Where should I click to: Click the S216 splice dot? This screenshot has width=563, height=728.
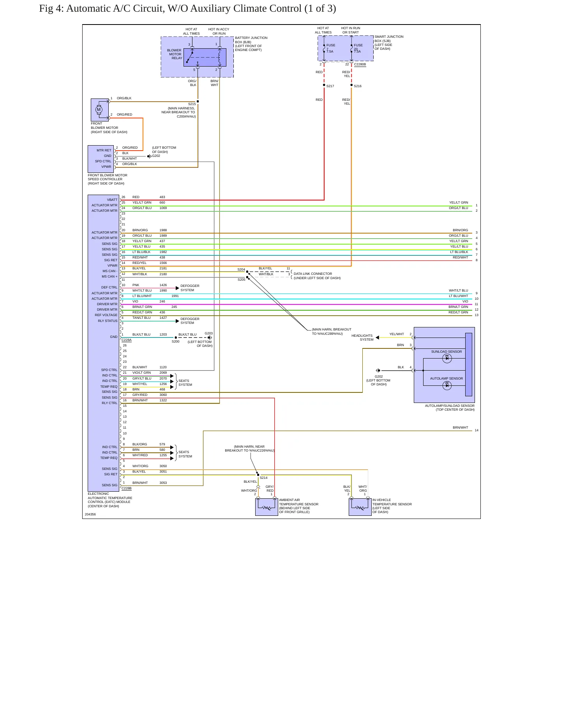[x=351, y=85]
